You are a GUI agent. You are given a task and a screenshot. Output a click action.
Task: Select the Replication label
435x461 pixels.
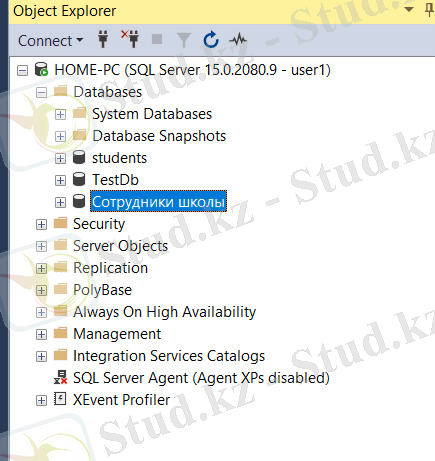pos(110,268)
